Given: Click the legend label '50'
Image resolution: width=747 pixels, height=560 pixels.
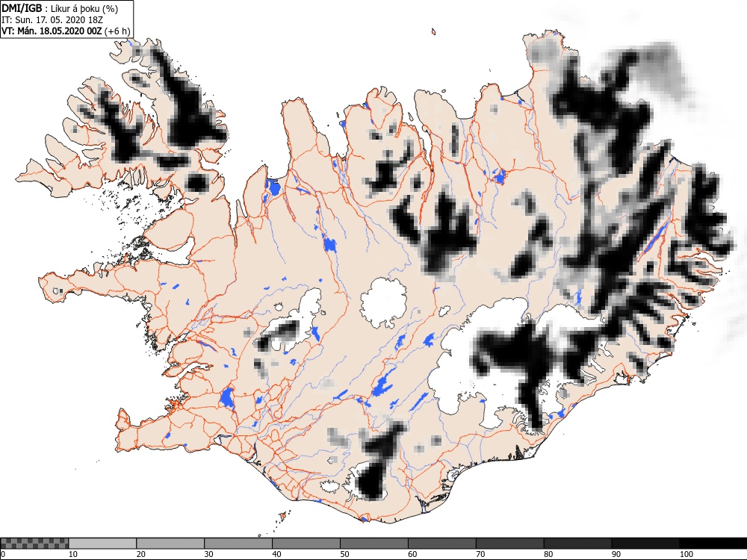Looking at the screenshot, I should [x=344, y=554].
